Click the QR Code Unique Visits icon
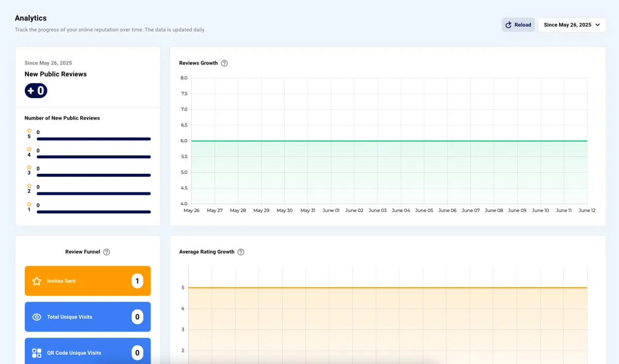Image resolution: width=619 pixels, height=364 pixels. [37, 353]
